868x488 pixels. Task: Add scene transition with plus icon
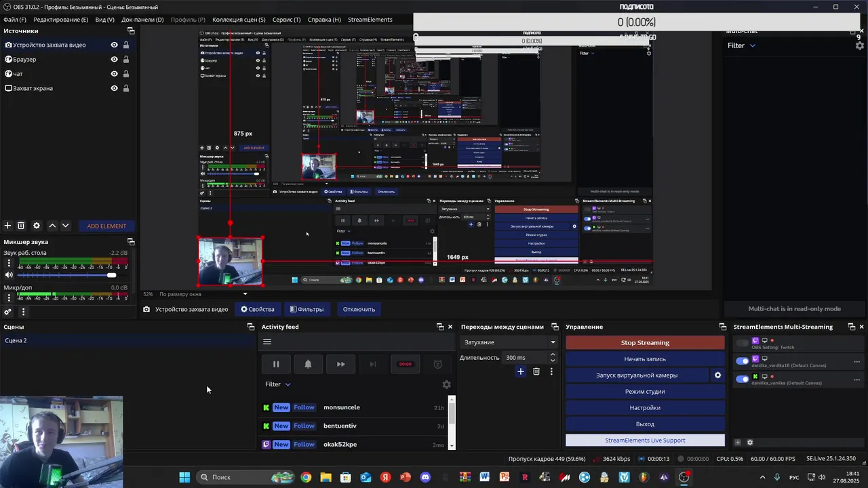pyautogui.click(x=521, y=371)
